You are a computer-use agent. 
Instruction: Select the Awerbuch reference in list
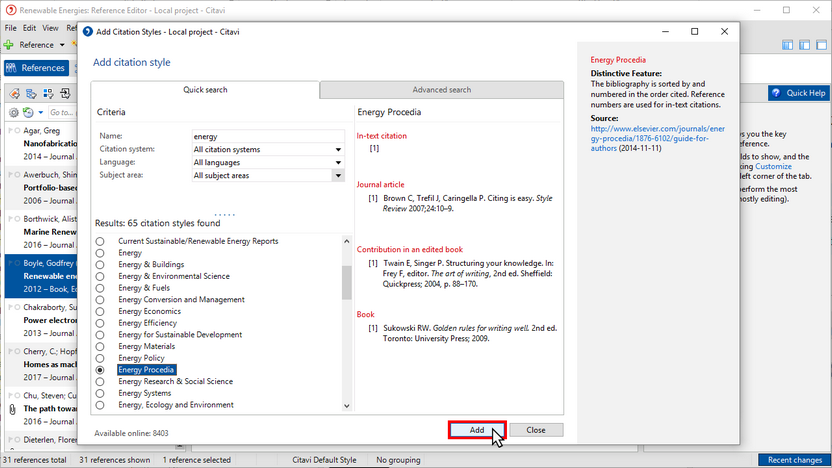pos(41,188)
